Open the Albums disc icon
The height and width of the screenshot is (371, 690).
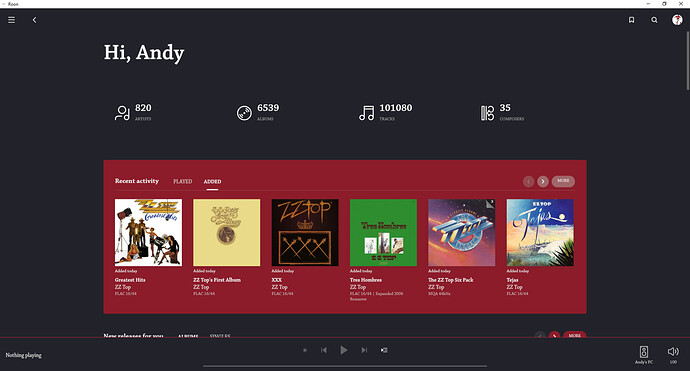click(x=244, y=113)
